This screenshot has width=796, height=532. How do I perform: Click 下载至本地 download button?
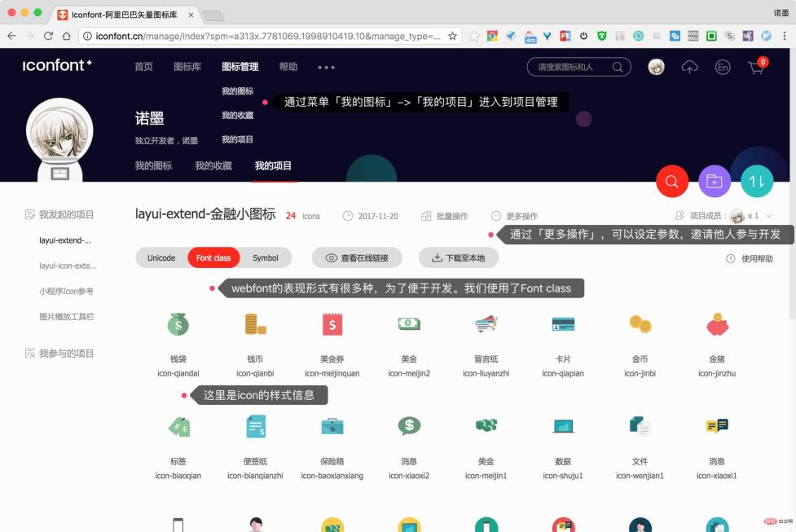click(x=459, y=258)
